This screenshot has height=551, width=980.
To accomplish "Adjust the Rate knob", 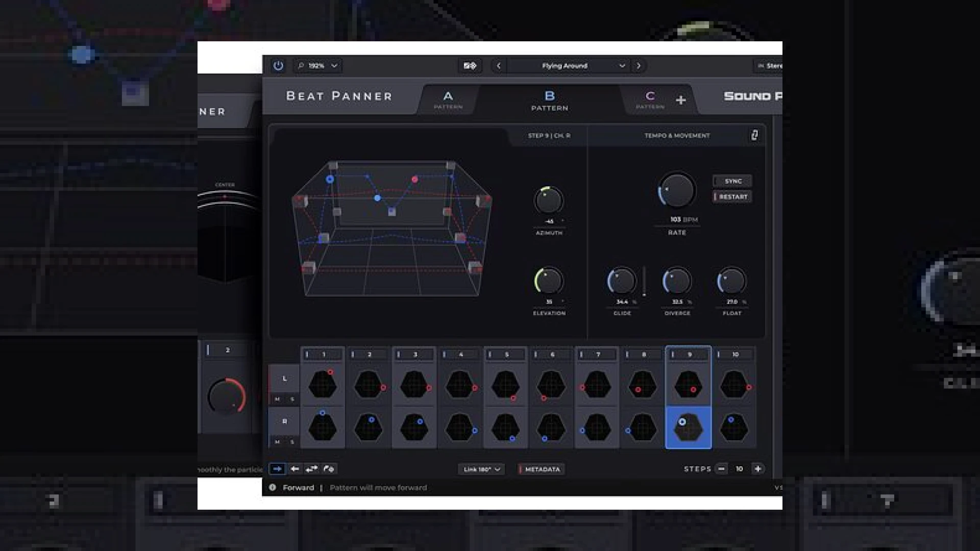I will coord(677,190).
